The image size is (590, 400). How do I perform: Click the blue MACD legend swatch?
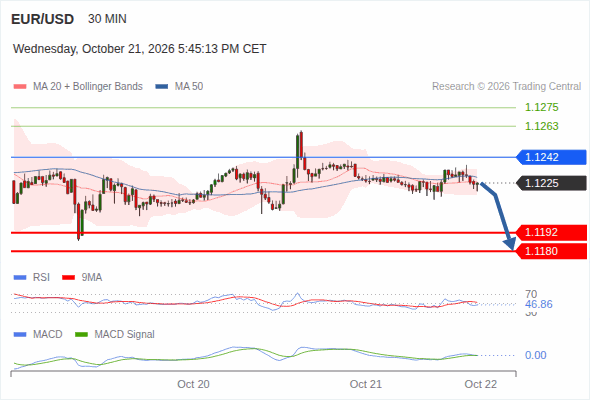pyautogui.click(x=20, y=335)
